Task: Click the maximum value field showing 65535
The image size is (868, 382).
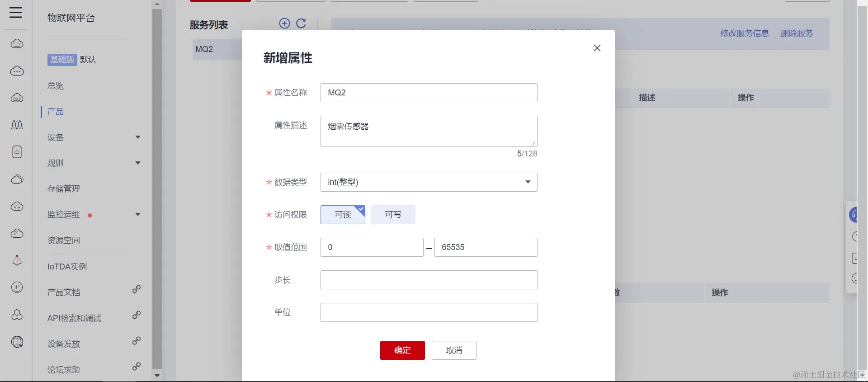Action: 486,247
